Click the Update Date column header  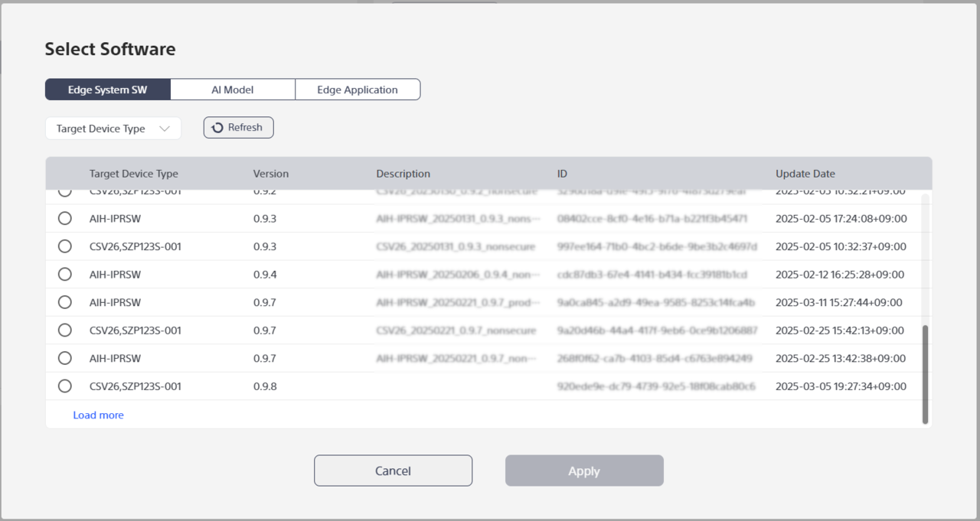click(x=805, y=174)
